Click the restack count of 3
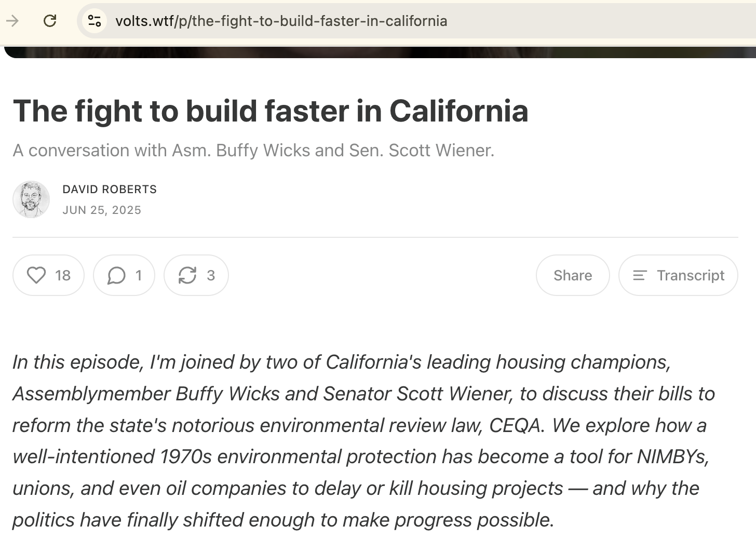This screenshot has width=756, height=539. (211, 275)
